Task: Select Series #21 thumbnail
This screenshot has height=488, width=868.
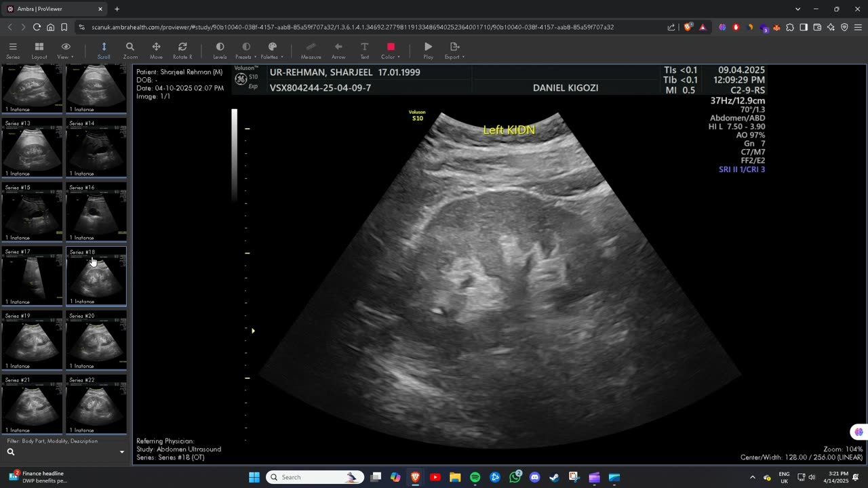Action: pos(32,405)
